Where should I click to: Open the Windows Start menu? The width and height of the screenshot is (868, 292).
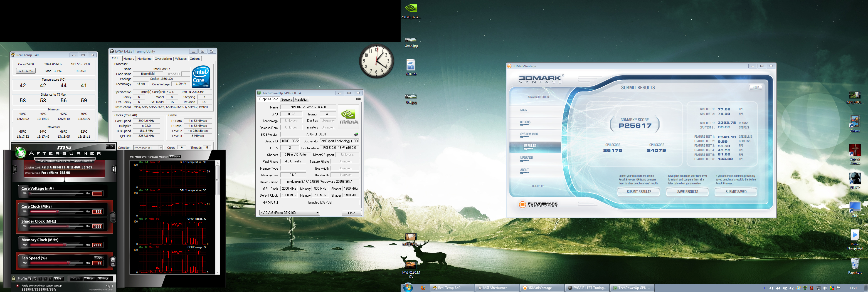(408, 288)
